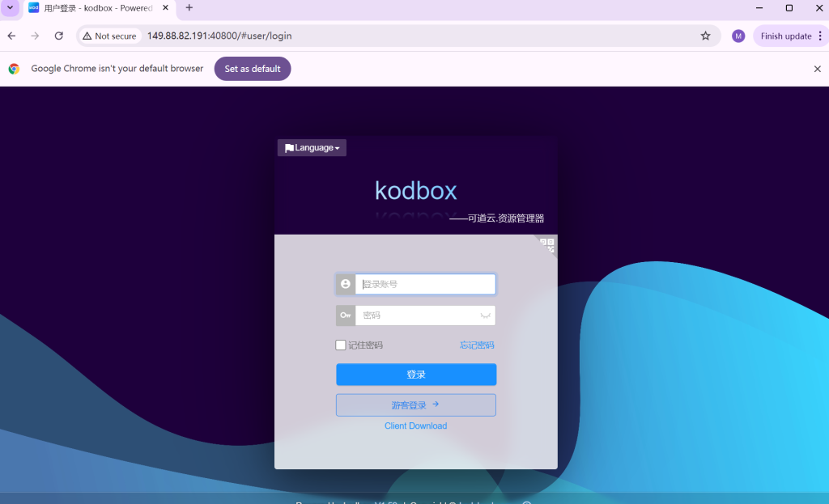Viewport: 829px width, 504px height.
Task: Click the blue 登录 button
Action: pos(416,375)
